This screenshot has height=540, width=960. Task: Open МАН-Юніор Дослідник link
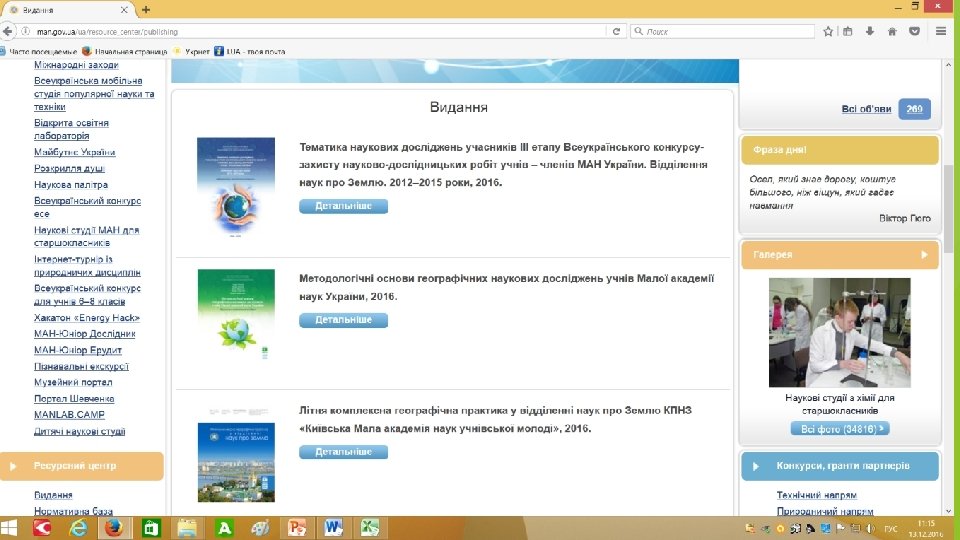pos(84,334)
